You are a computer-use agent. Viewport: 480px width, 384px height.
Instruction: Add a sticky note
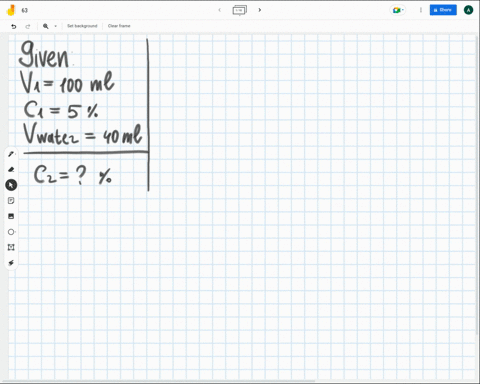pos(11,200)
